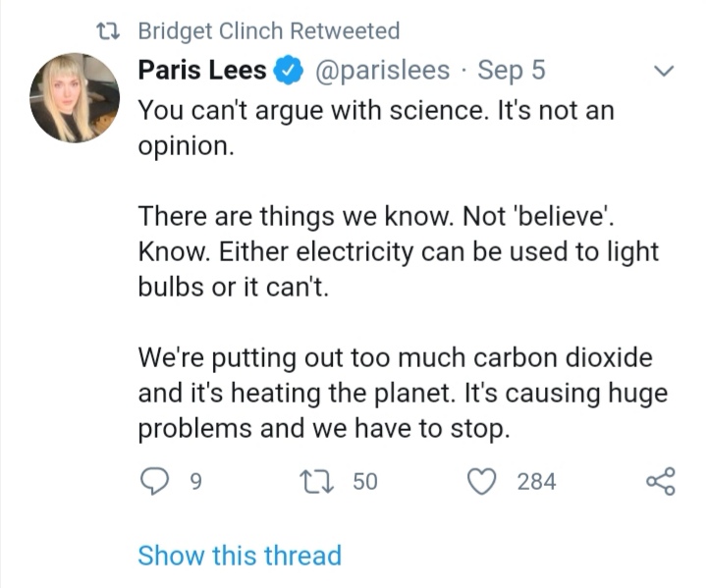Viewport: 707px width, 588px height.
Task: Open the tweet options chevron
Action: [665, 71]
